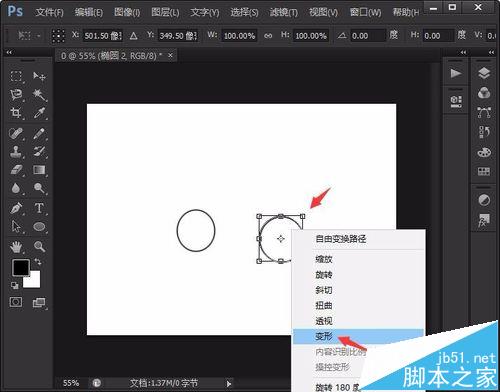Expand the far right panel dock
Image resolution: width=500 pixels, height=392 pixels.
tap(491, 52)
